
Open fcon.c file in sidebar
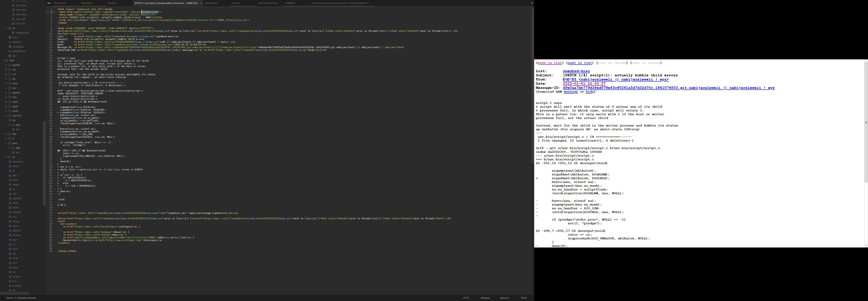(15, 37)
